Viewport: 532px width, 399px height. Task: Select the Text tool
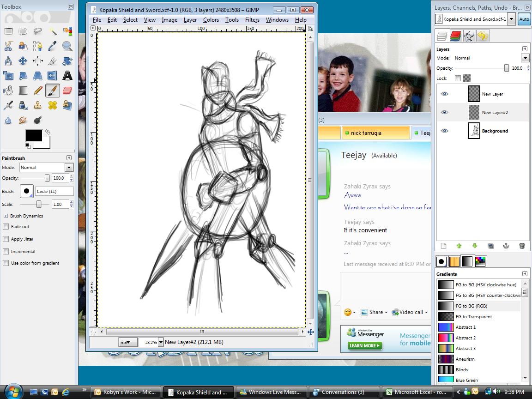click(x=67, y=75)
